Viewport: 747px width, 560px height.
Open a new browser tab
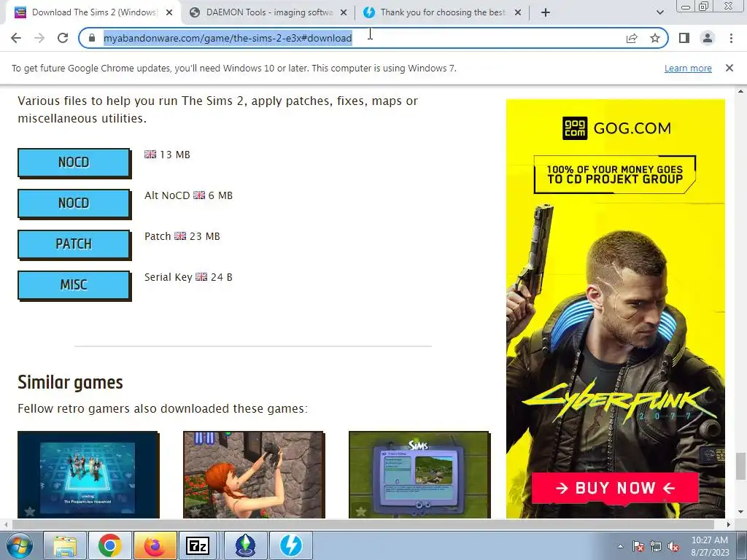(546, 12)
